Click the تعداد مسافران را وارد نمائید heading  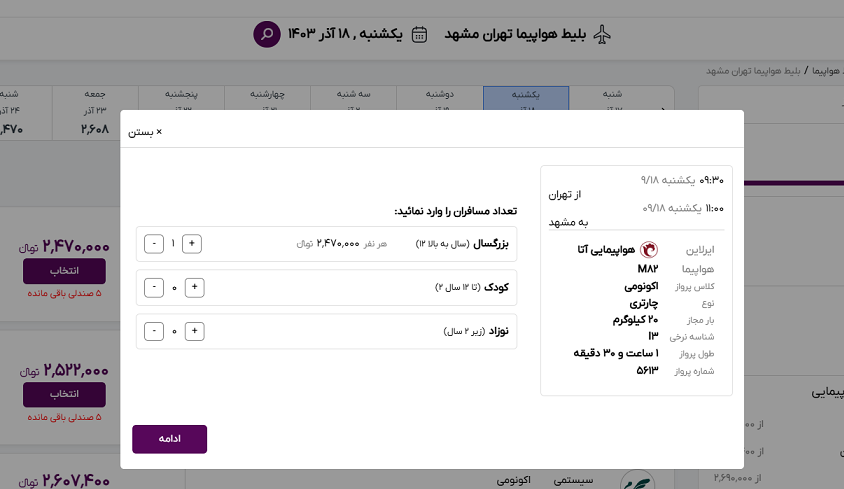[455, 211]
